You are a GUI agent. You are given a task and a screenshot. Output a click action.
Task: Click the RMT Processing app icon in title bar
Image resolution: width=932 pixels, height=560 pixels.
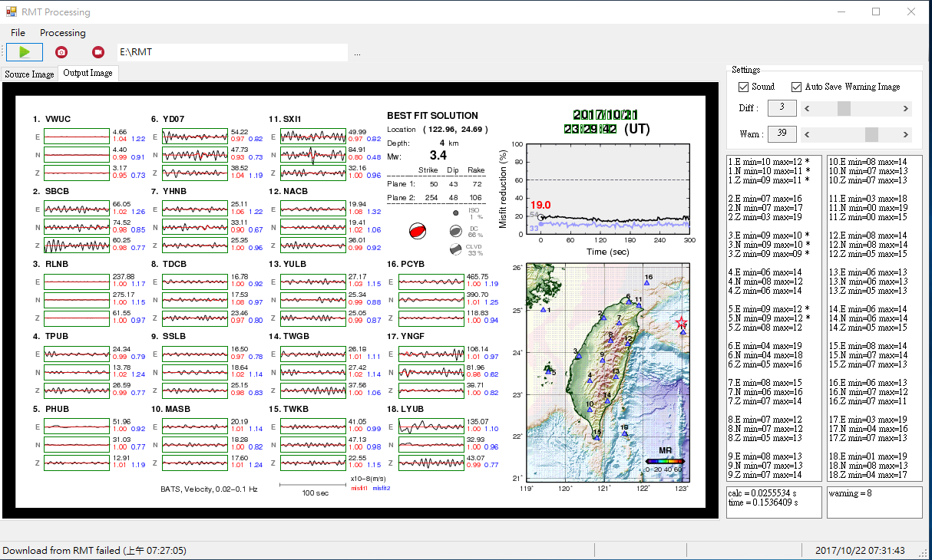point(12,12)
